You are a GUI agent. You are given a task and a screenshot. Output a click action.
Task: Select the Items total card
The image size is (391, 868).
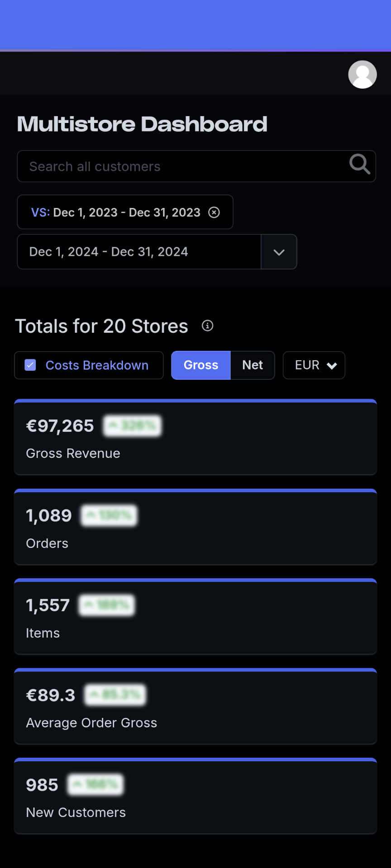pyautogui.click(x=195, y=617)
